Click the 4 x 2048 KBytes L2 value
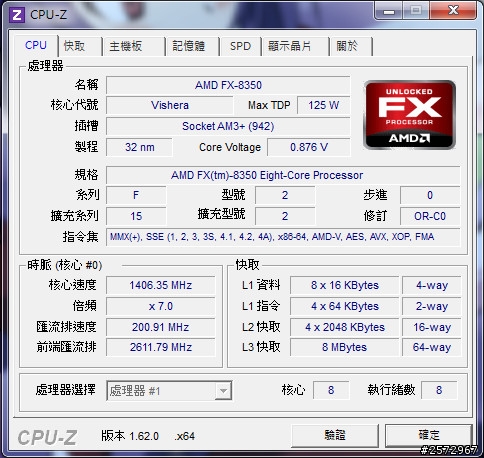The height and width of the screenshot is (458, 484). point(345,327)
